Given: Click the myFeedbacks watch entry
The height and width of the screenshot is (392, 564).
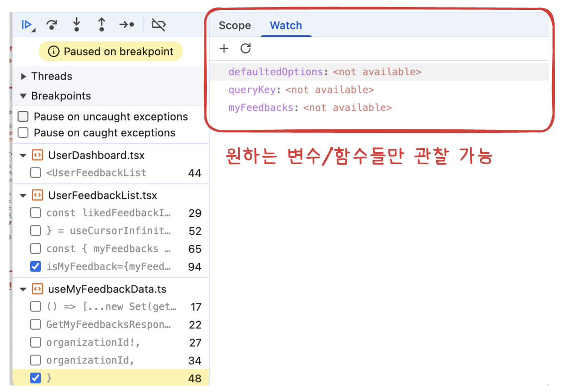Looking at the screenshot, I should point(261,108).
